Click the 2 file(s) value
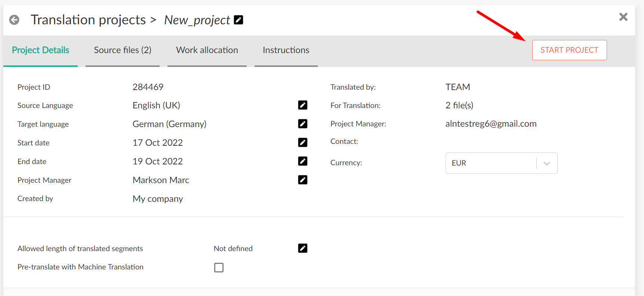 (459, 105)
